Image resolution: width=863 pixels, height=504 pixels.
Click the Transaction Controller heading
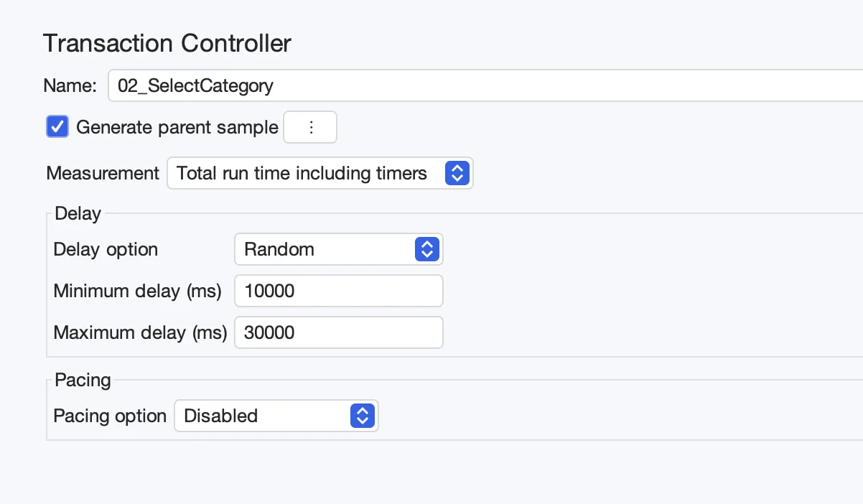click(x=167, y=43)
